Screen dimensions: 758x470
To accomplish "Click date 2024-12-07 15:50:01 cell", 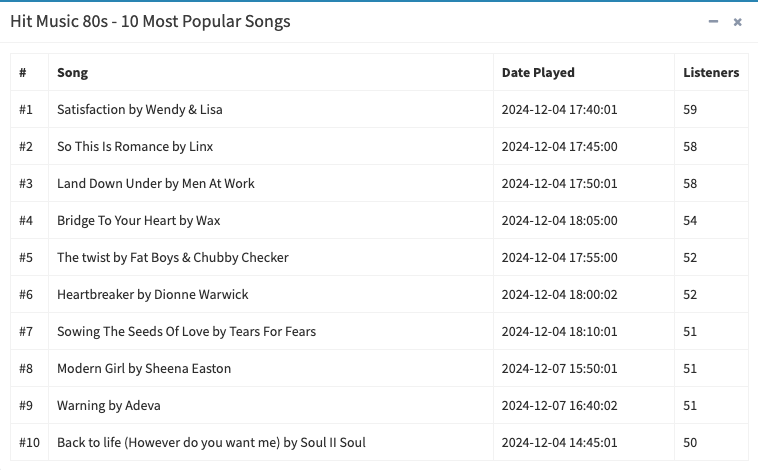I will pos(584,368).
